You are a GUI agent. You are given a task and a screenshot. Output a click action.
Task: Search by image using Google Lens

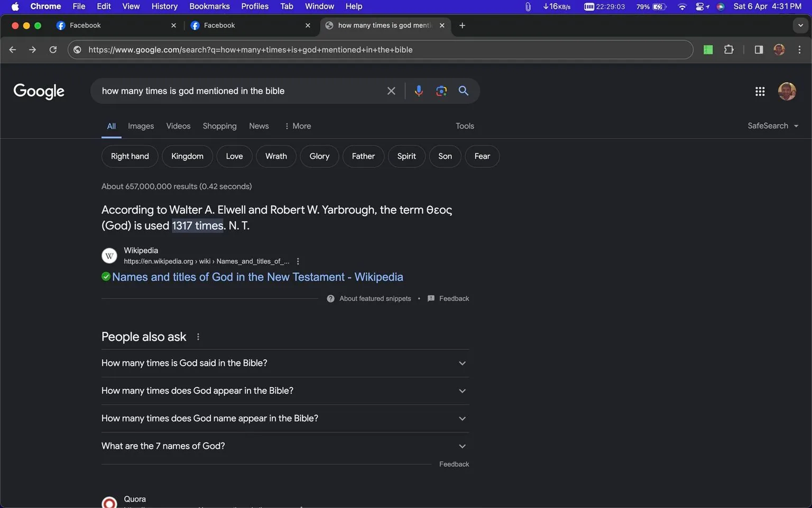point(441,90)
